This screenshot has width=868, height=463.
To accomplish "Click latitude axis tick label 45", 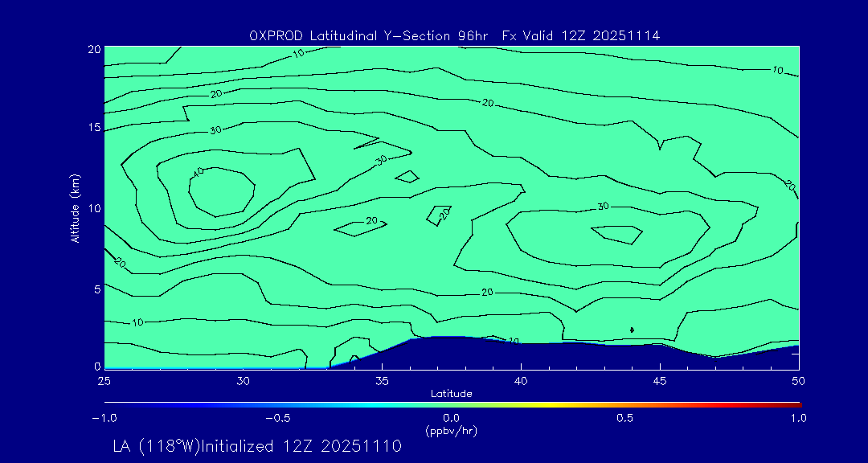I will tap(660, 381).
